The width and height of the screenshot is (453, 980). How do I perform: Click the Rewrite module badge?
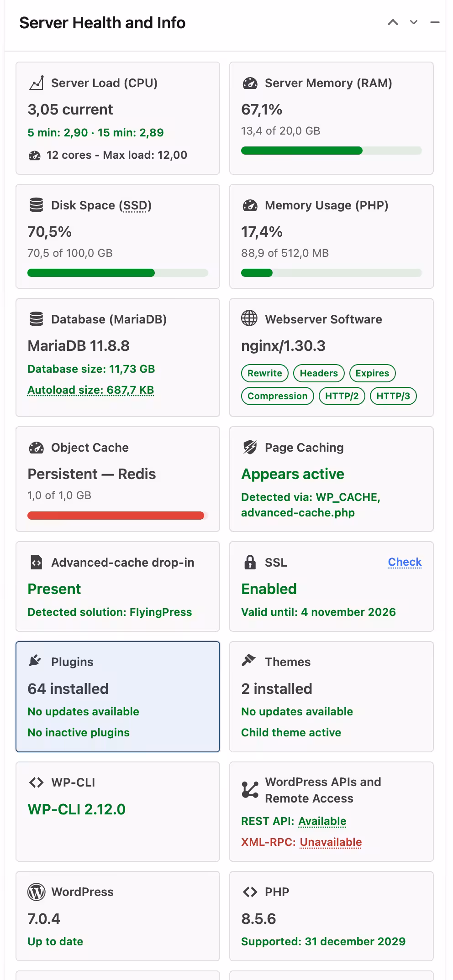[x=265, y=373]
